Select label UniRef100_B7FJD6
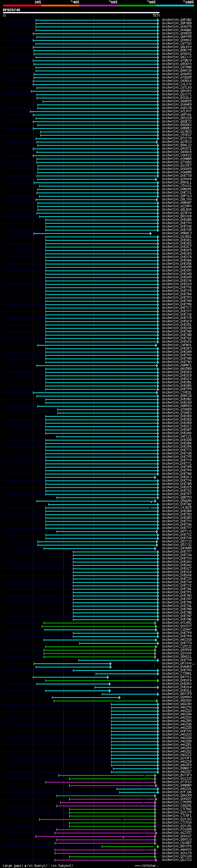The height and width of the screenshot is (868, 197). (176, 792)
